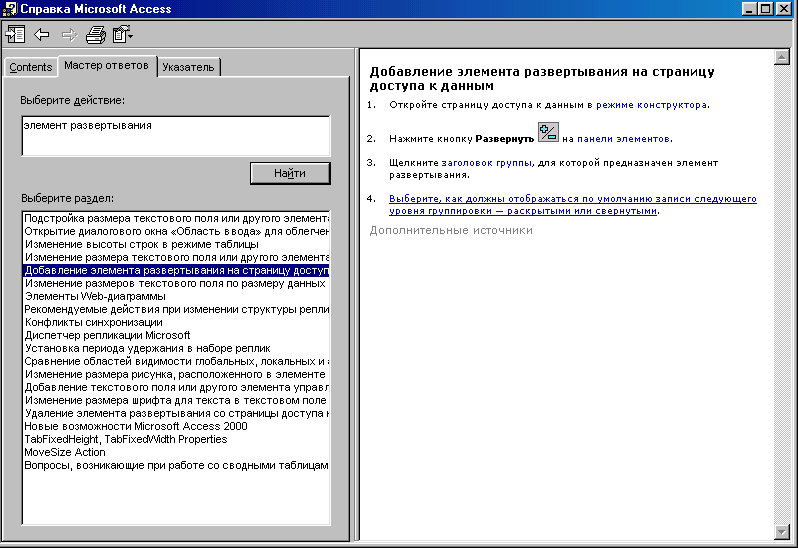
Task: Select topic Диспетчер репликации Microsoft
Action: click(176, 335)
